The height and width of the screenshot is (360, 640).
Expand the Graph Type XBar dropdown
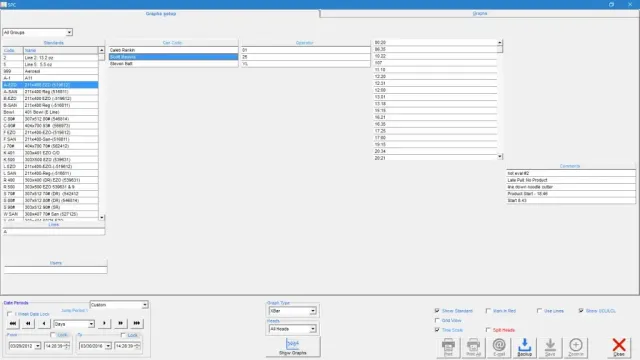pyautogui.click(x=292, y=311)
